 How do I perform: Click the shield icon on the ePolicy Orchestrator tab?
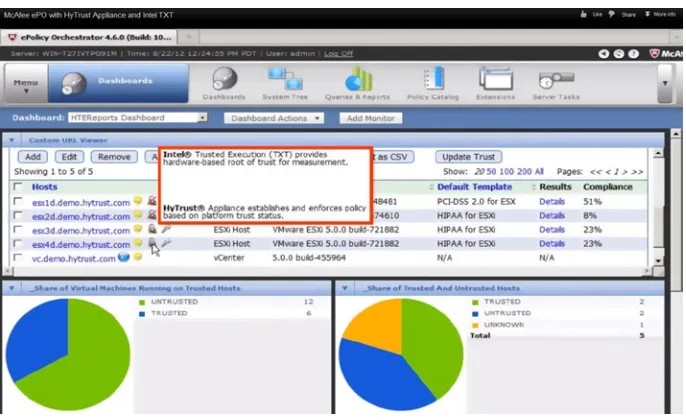pyautogui.click(x=12, y=38)
